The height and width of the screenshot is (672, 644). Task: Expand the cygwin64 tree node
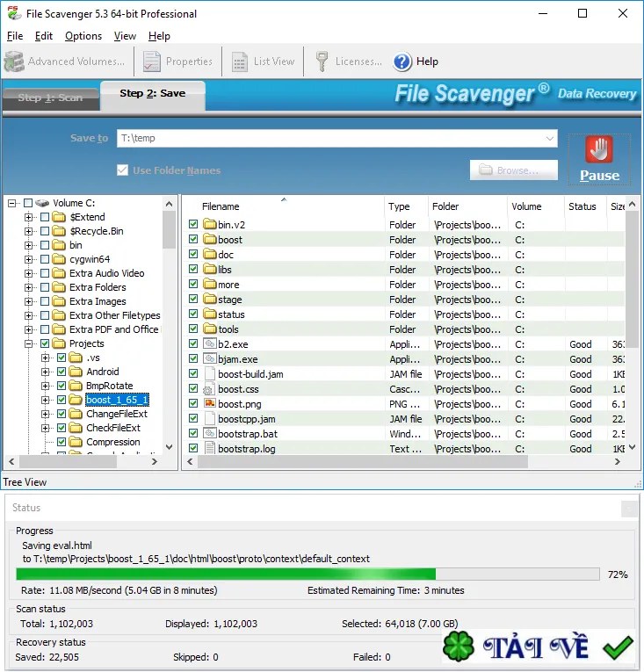click(x=28, y=259)
